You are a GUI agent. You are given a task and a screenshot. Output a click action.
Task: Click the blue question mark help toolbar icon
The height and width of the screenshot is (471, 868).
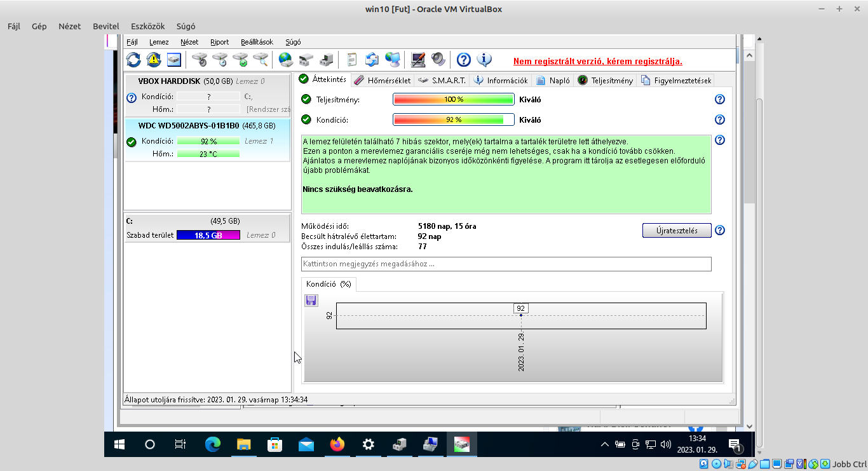(464, 60)
